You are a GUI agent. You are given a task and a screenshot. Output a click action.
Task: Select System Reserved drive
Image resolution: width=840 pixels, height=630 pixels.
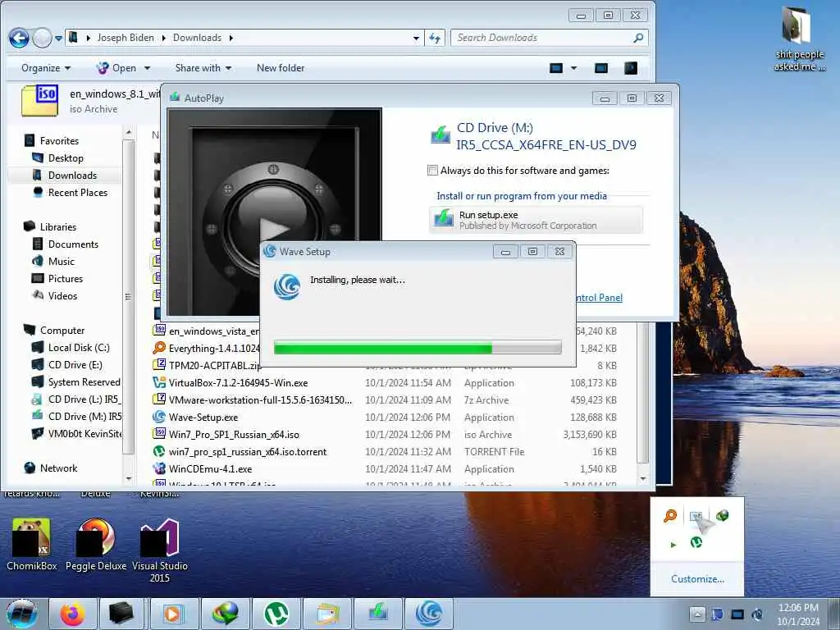(x=84, y=382)
